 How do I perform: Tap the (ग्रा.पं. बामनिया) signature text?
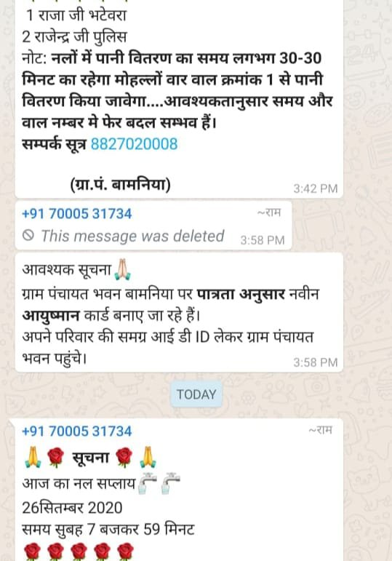(121, 185)
